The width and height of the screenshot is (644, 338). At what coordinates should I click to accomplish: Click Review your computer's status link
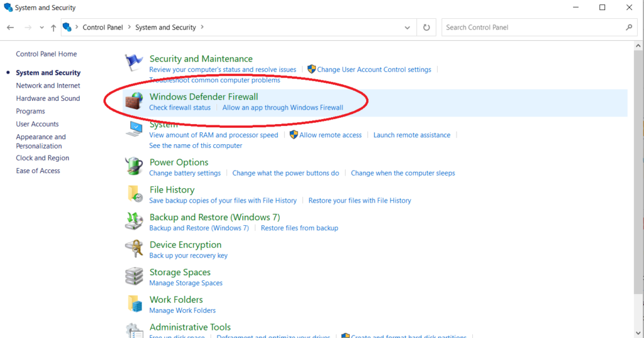click(223, 69)
